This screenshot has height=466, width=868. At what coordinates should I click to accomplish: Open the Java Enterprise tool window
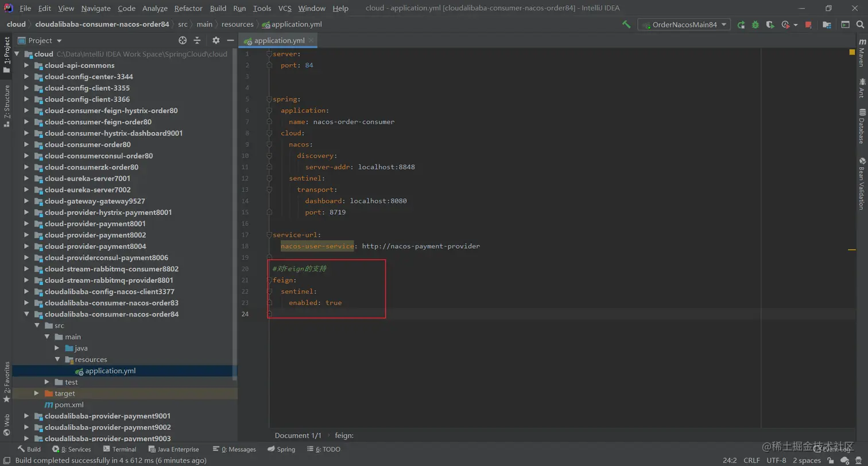(173, 449)
